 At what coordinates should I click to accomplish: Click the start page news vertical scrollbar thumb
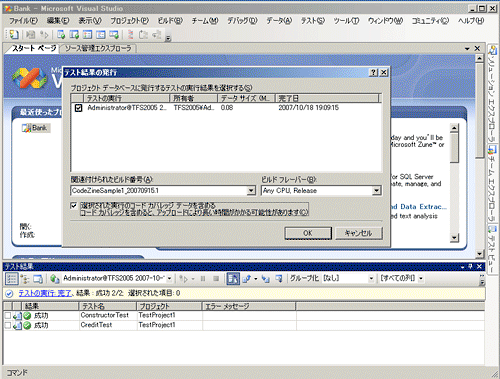tap(454, 148)
